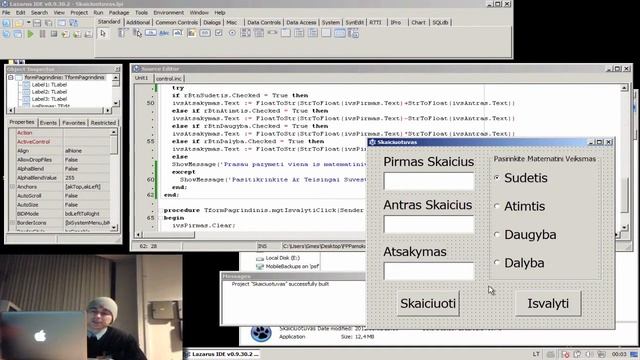Select the TButton component in the palette
The image size is (640, 360).
(x=151, y=33)
